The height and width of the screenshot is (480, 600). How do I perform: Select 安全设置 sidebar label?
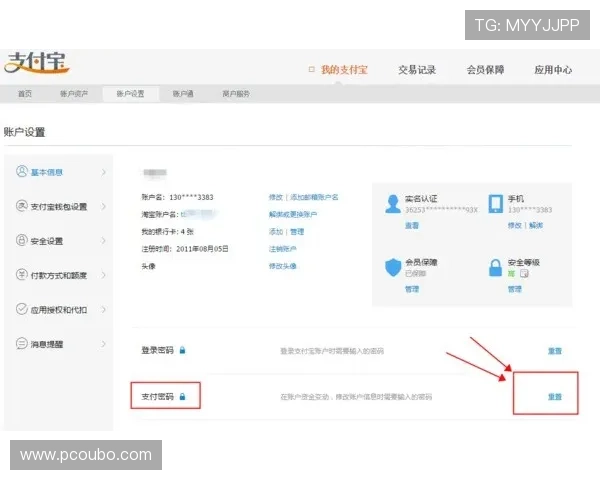point(47,241)
